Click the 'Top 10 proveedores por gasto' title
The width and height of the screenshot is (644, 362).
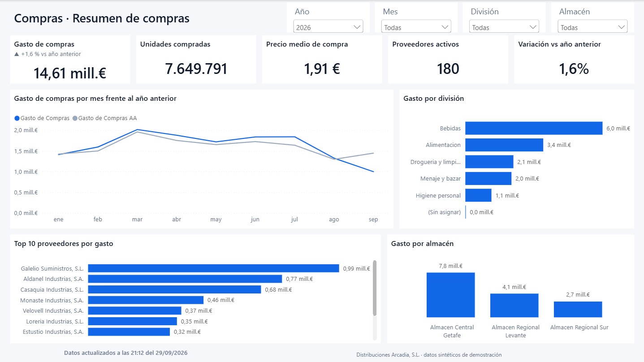tap(64, 244)
